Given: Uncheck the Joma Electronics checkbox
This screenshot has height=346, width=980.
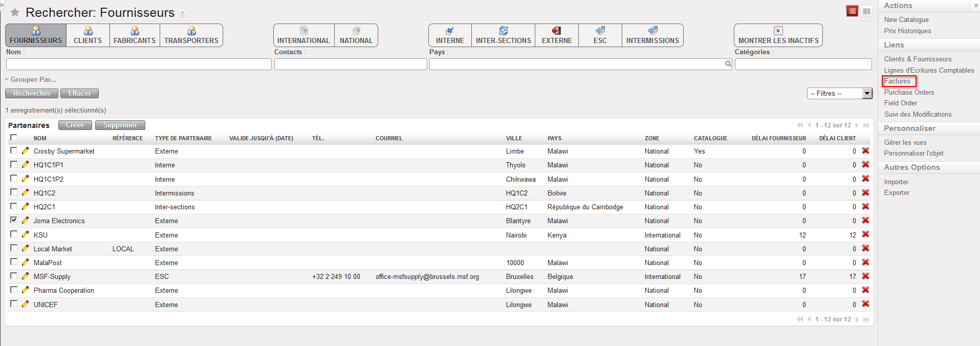Looking at the screenshot, I should [x=14, y=220].
